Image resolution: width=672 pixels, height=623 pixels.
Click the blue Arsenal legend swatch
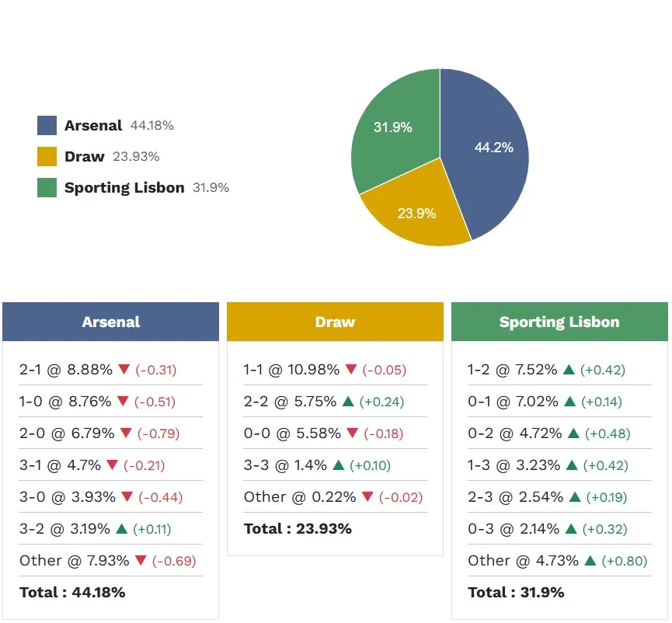[x=47, y=126]
